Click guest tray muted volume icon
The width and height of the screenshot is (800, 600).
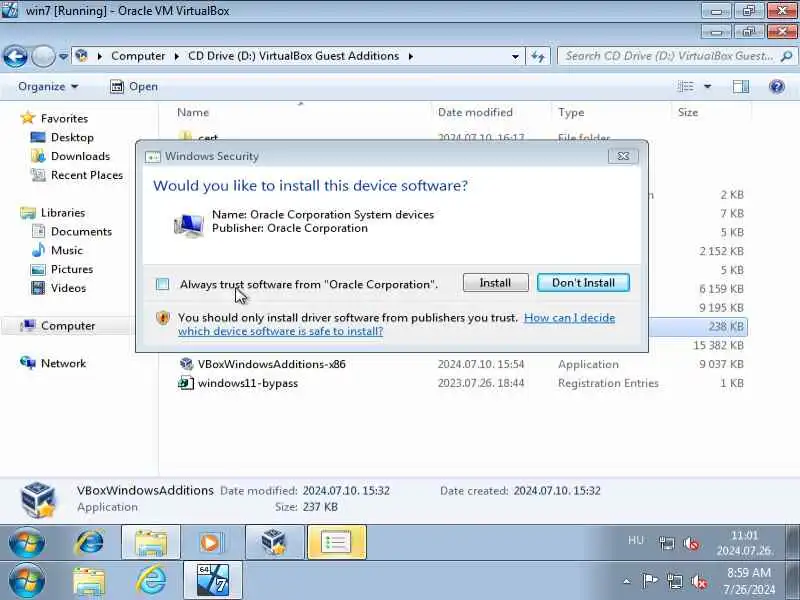click(x=691, y=544)
